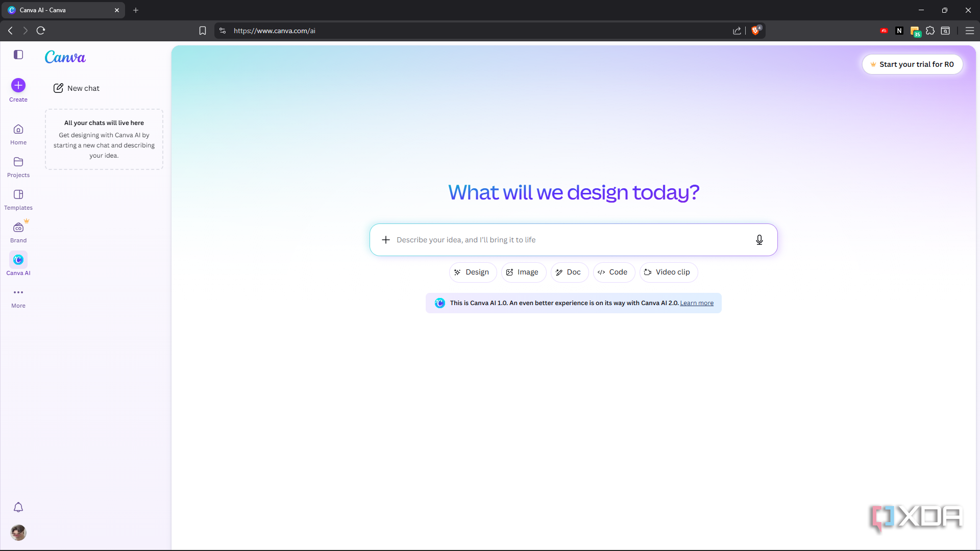This screenshot has width=980, height=551.
Task: Open a new browser tab
Action: [x=136, y=10]
